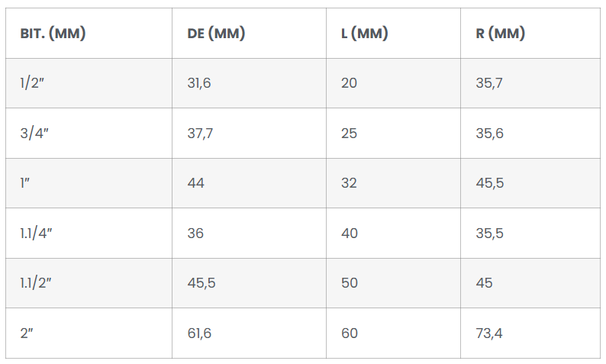Click the DE (MM) column header
606x364 pixels.
pyautogui.click(x=216, y=34)
